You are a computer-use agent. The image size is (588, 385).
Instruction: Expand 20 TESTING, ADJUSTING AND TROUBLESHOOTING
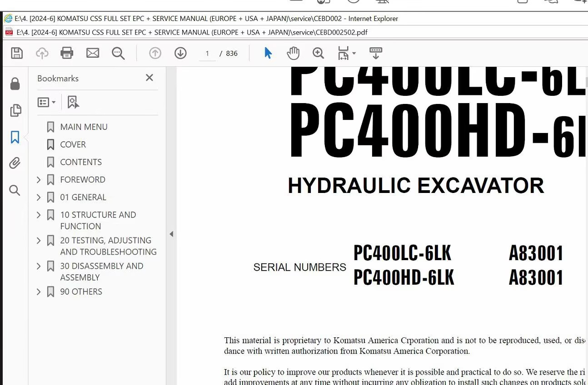39,241
